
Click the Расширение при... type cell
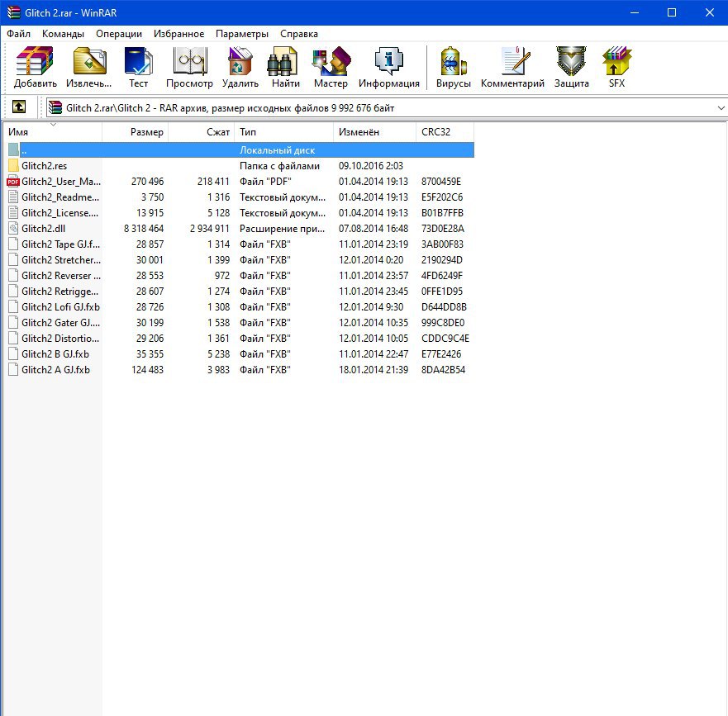282,228
